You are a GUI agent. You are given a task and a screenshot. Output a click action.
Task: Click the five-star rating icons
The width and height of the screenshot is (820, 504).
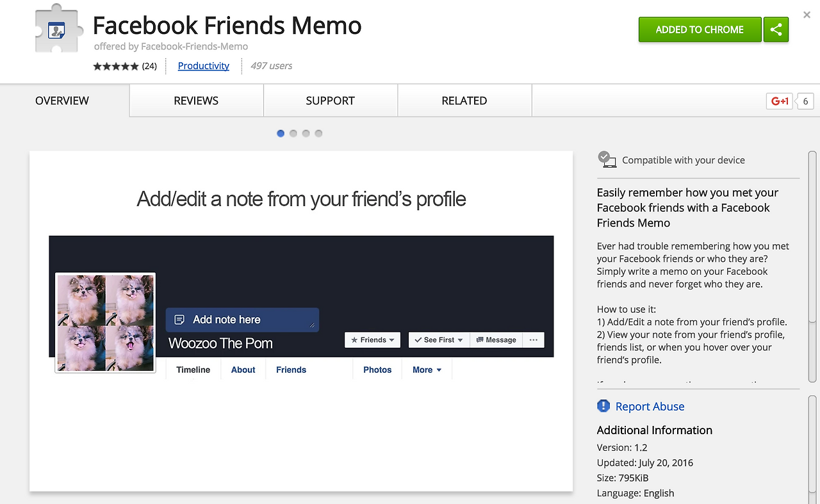click(116, 66)
